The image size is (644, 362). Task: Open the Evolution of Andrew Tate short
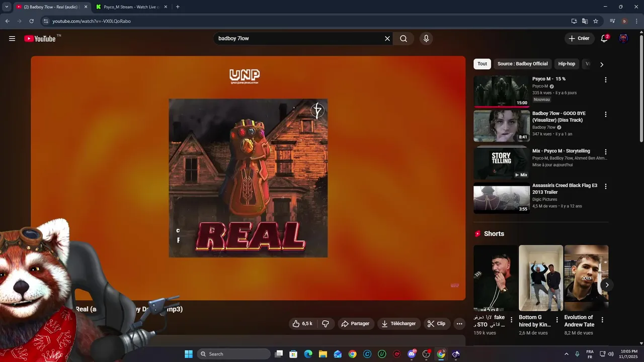(586, 278)
